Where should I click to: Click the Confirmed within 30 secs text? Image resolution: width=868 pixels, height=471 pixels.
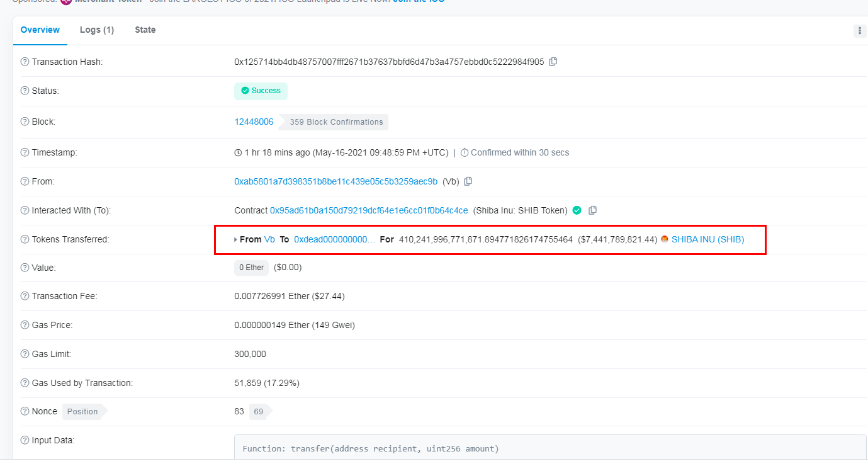(x=520, y=152)
